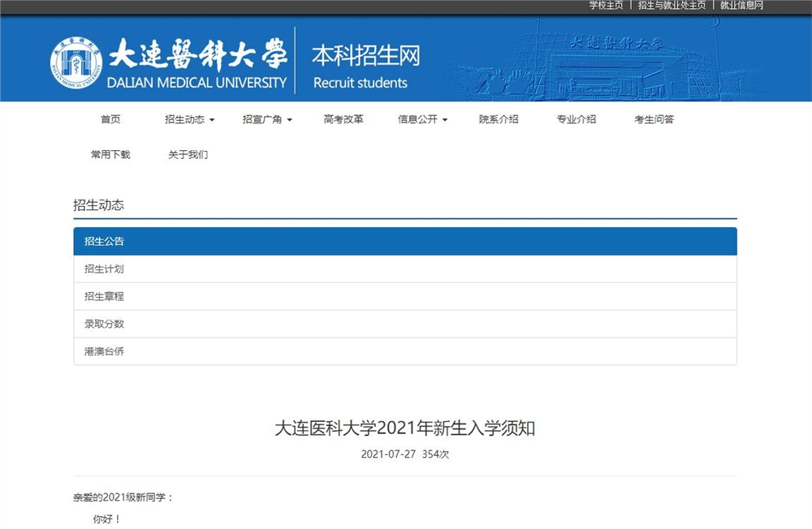Viewport: 812px width, 529px height.
Task: Click the view count 354次
Action: point(435,454)
